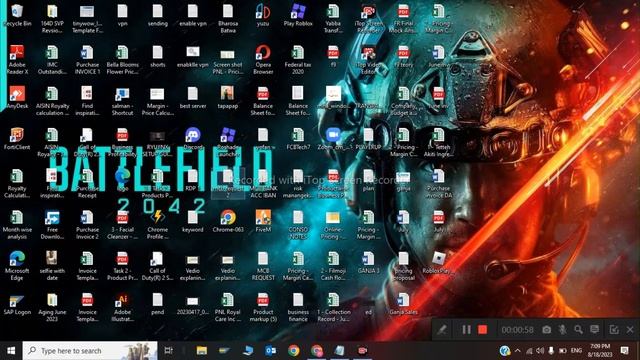Select the Free Download shortcut icon
Image resolution: width=640 pixels, height=360 pixels.
(52, 224)
